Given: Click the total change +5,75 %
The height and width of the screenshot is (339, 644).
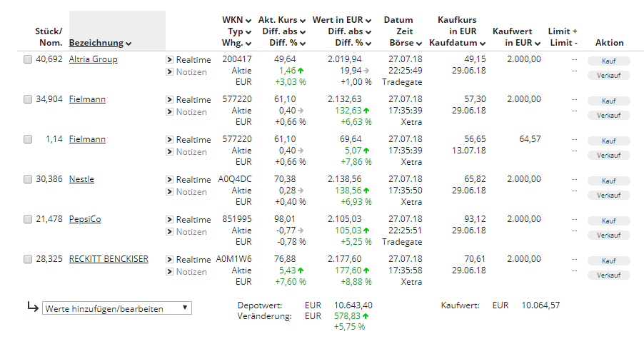Looking at the screenshot, I should point(350,327).
